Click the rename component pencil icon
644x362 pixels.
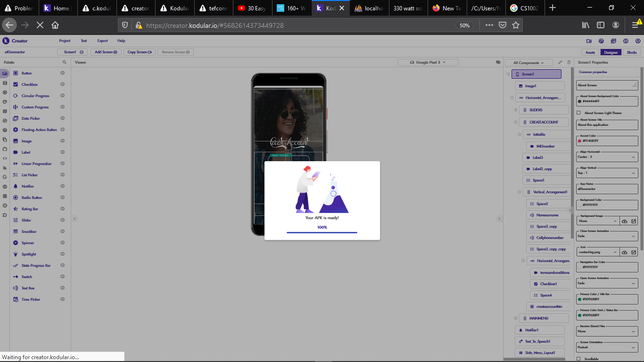(x=560, y=62)
